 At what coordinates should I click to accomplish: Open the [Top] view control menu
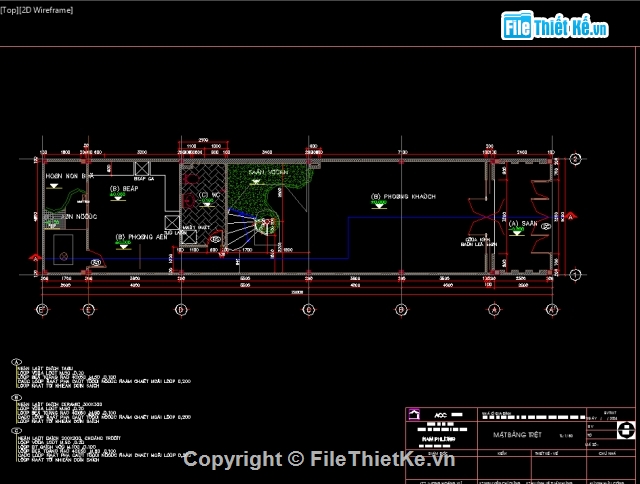coord(8,10)
